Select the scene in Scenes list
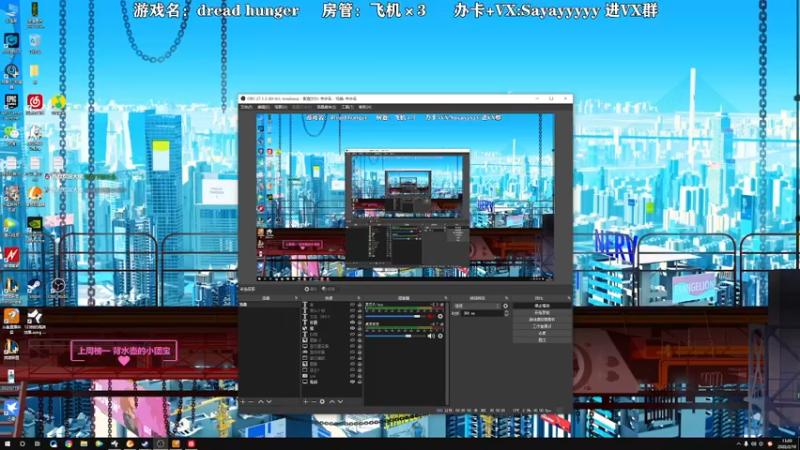The image size is (800, 450). click(269, 305)
